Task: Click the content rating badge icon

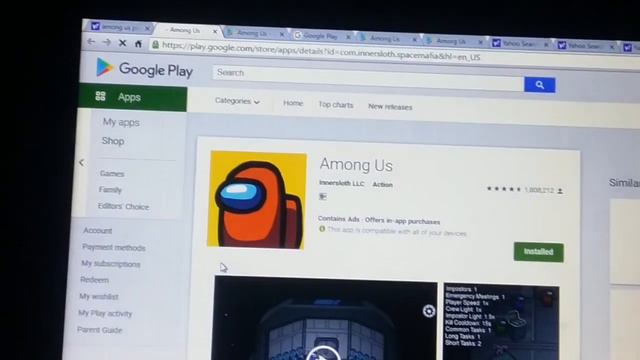Action: [x=323, y=197]
